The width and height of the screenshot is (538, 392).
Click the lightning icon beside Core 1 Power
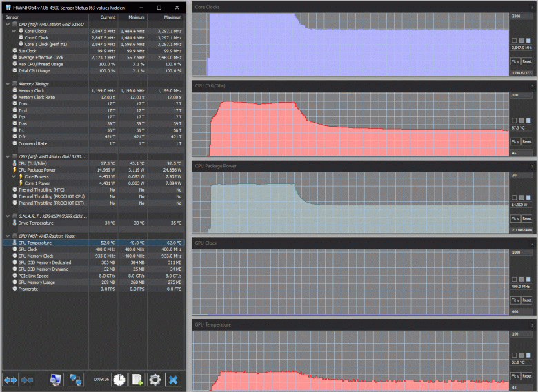pyautogui.click(x=21, y=183)
